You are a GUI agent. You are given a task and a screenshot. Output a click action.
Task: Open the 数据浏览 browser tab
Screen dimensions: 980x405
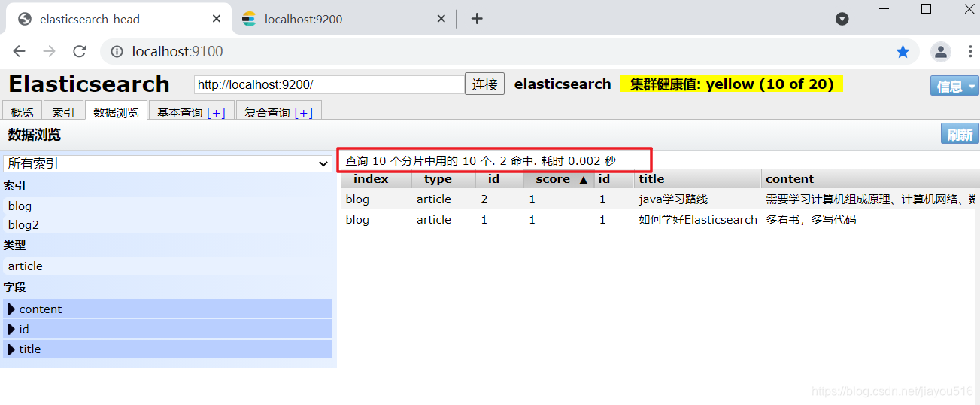click(x=116, y=112)
